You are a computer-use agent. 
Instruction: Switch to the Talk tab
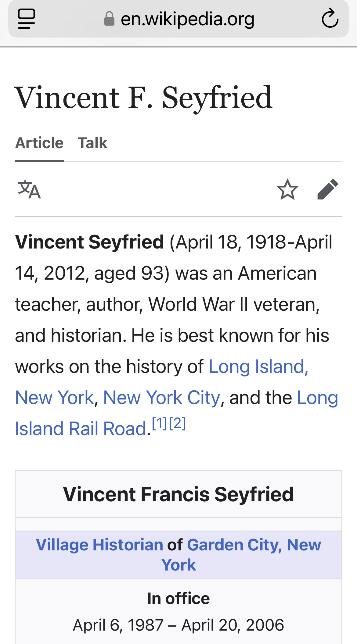(92, 143)
